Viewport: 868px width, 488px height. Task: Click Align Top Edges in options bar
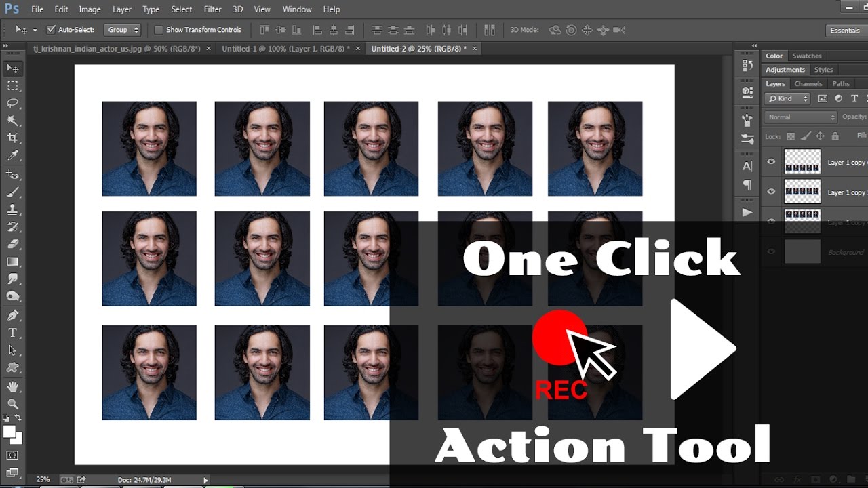(264, 30)
